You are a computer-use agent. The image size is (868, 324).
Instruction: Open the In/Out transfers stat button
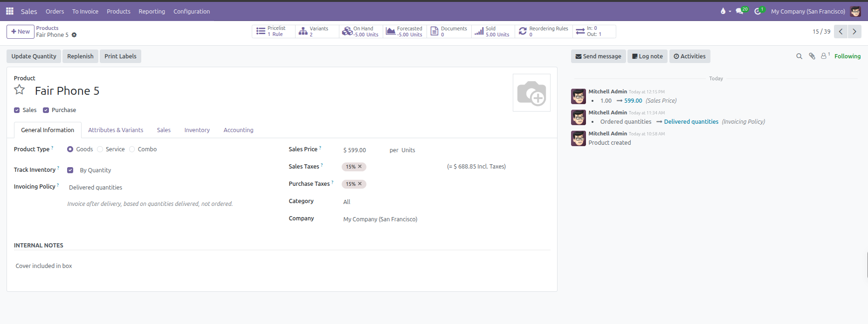(x=594, y=31)
